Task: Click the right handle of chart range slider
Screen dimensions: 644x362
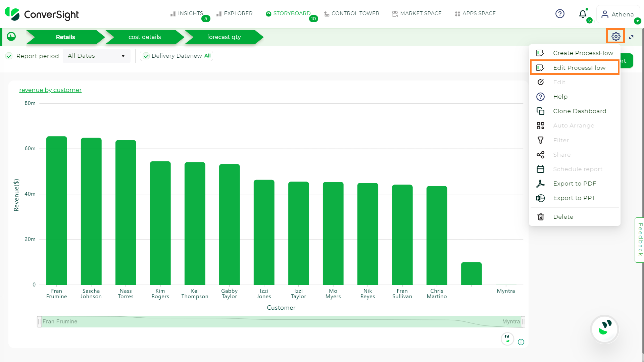Action: [x=523, y=322]
